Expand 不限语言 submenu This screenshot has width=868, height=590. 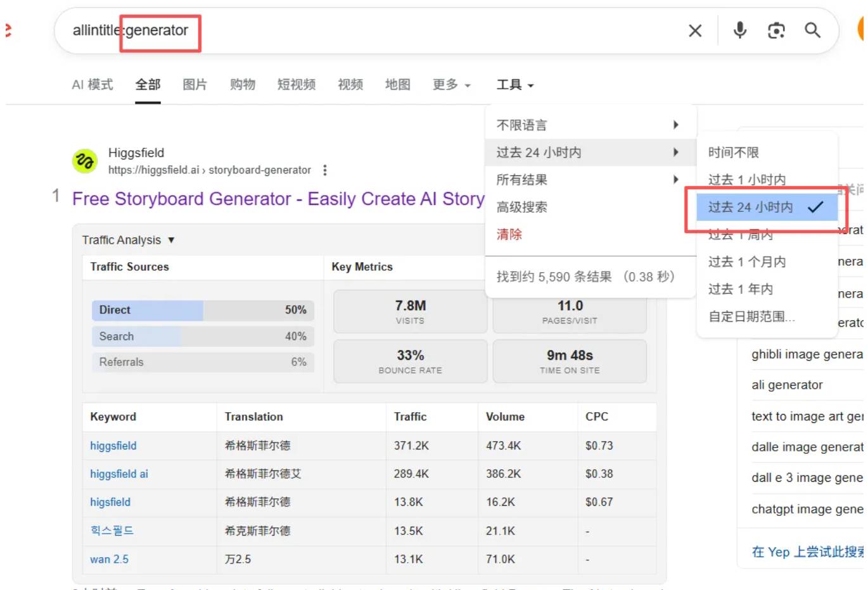pyautogui.click(x=590, y=125)
